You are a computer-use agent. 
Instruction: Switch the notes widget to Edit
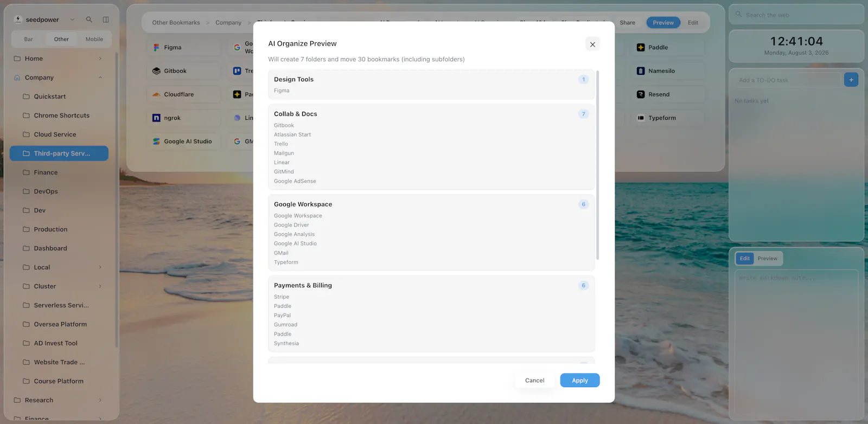[745, 259]
